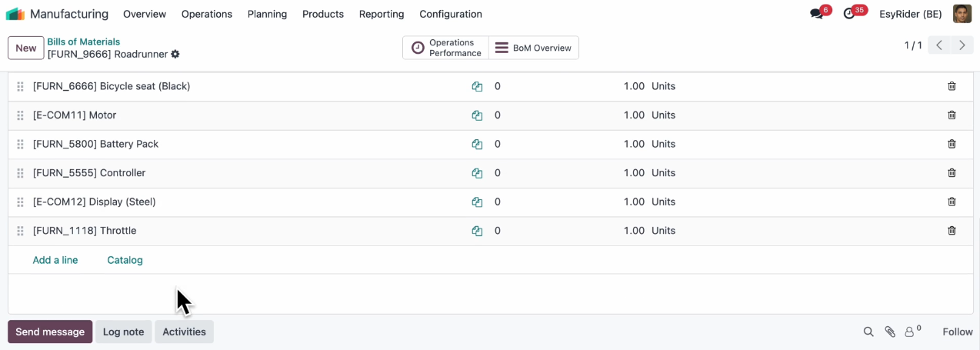Open the messages chat icon
This screenshot has width=980, height=350.
[816, 14]
